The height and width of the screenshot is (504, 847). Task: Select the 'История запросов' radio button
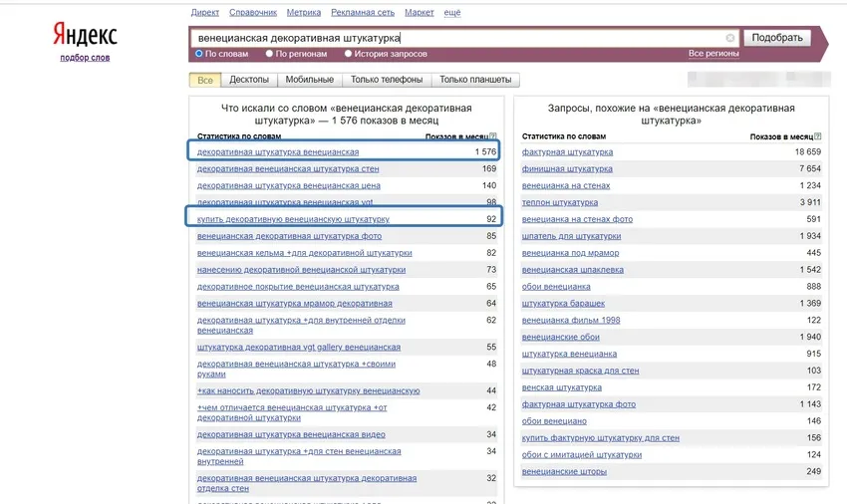tap(346, 53)
